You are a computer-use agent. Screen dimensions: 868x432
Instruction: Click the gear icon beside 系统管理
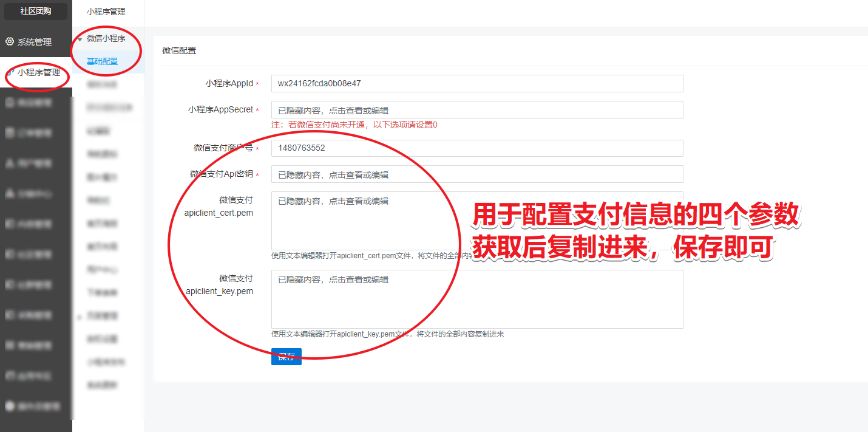point(10,42)
